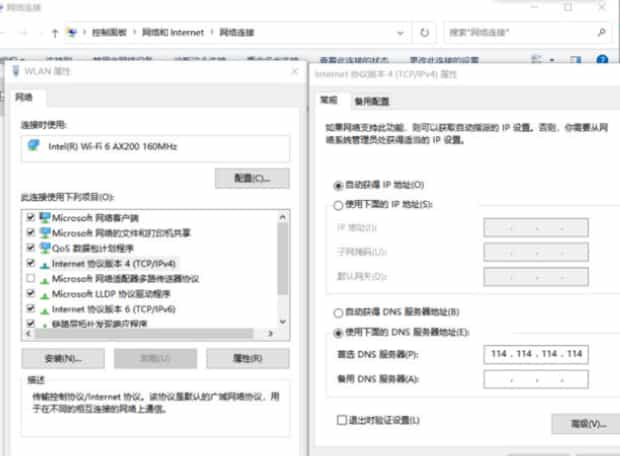
Task: Select the 自动获得 DNS 服务器地址 radio button
Action: click(337, 313)
